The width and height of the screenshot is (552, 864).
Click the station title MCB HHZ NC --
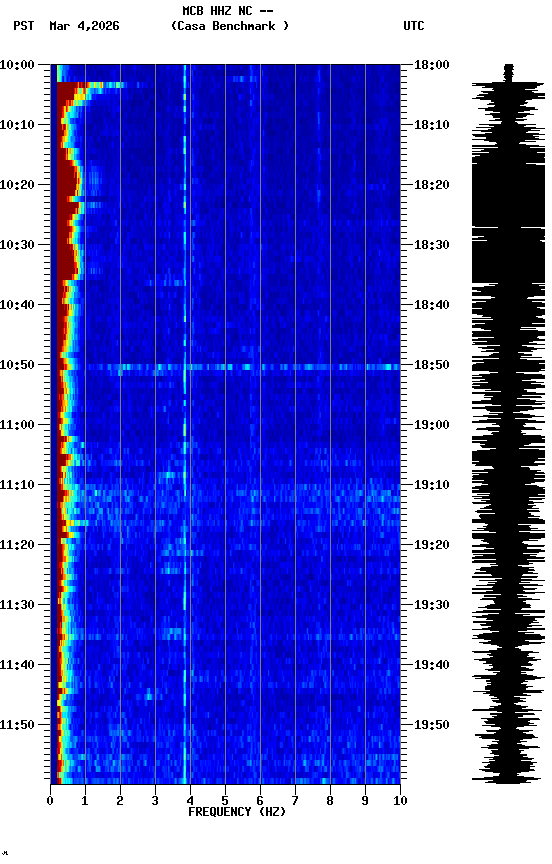click(228, 11)
